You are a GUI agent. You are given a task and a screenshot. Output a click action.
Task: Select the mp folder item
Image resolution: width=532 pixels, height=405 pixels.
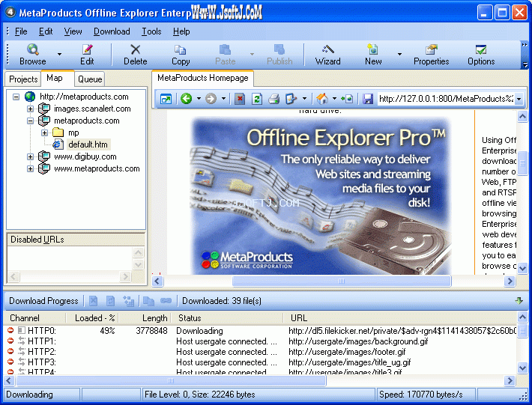(73, 133)
